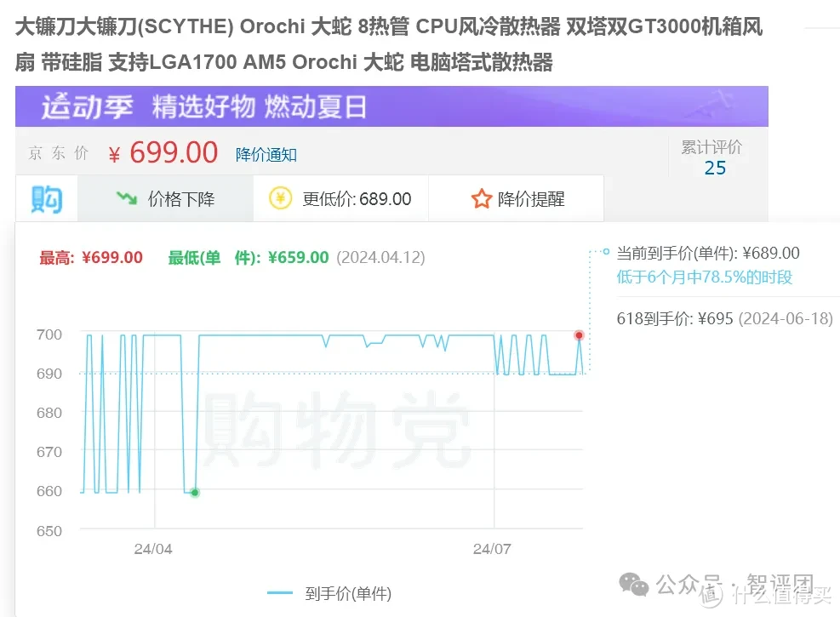Click the green lowest price marker on chart
This screenshot has width=840, height=617.
pos(195,492)
